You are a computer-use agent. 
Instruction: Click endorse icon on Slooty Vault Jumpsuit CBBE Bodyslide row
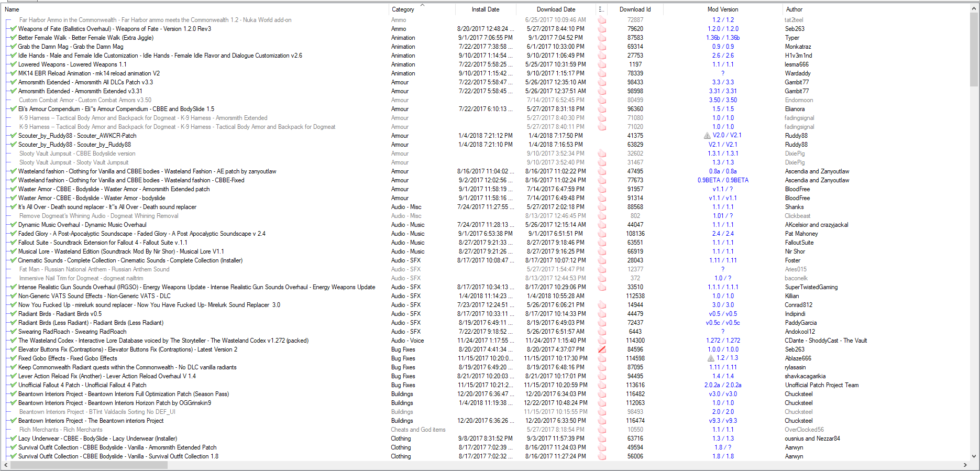coord(602,154)
